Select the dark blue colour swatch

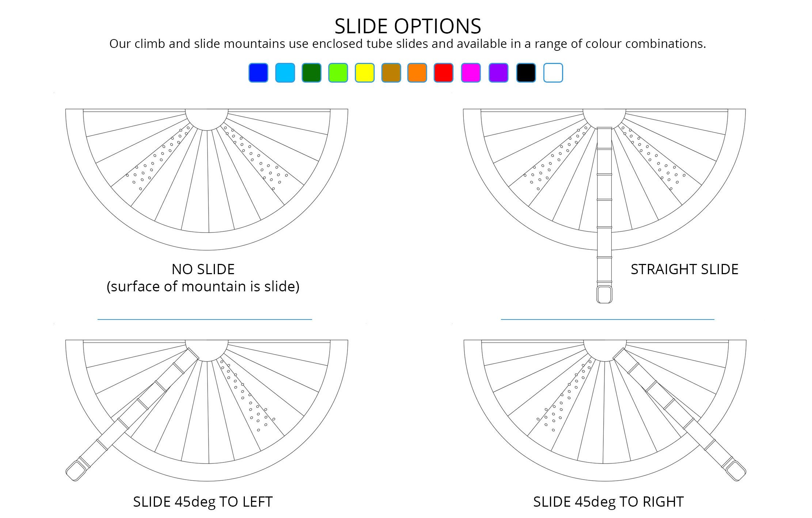[258, 73]
